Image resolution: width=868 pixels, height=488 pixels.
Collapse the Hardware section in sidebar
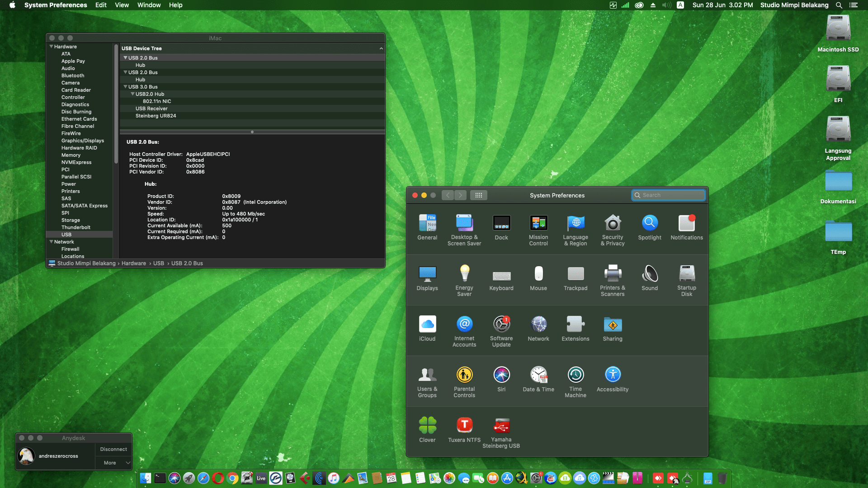point(51,47)
